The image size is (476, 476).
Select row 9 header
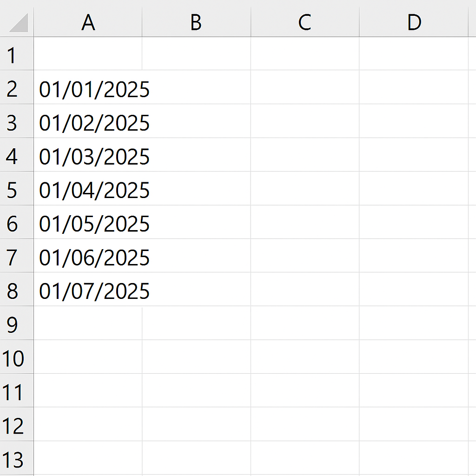(x=17, y=323)
